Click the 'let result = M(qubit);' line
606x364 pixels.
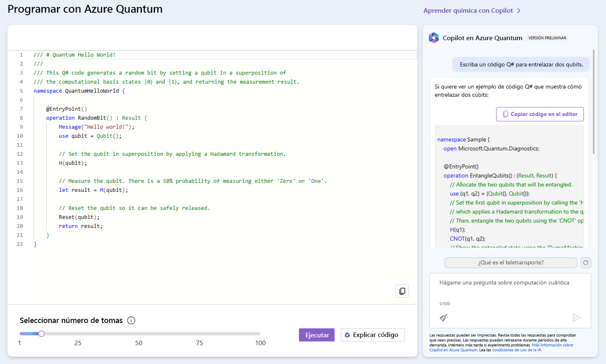pyautogui.click(x=93, y=190)
